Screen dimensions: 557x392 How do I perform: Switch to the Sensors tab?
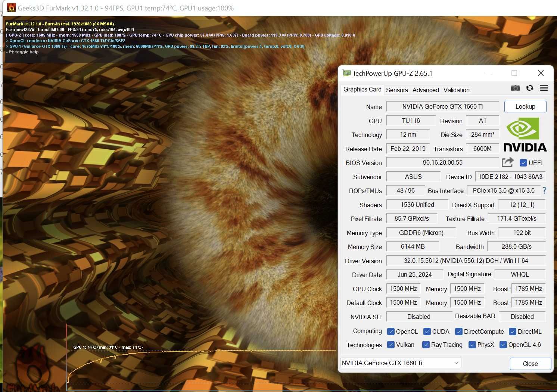click(397, 90)
